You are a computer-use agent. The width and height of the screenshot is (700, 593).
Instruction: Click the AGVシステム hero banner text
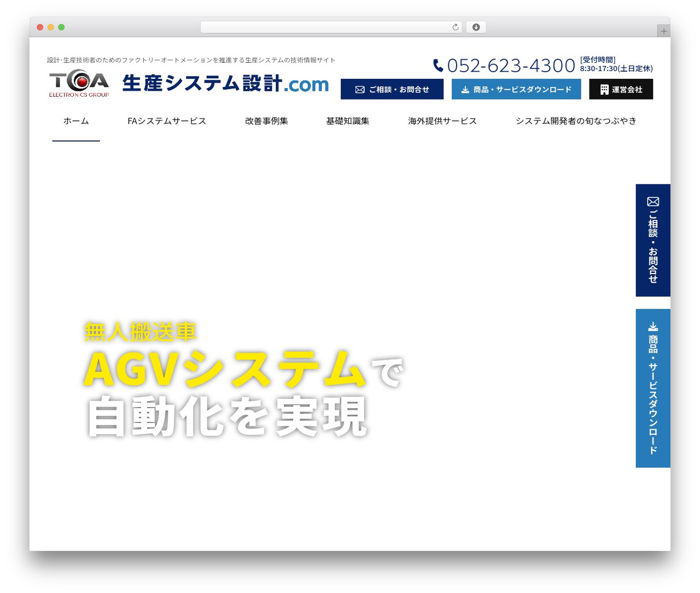pyautogui.click(x=225, y=369)
